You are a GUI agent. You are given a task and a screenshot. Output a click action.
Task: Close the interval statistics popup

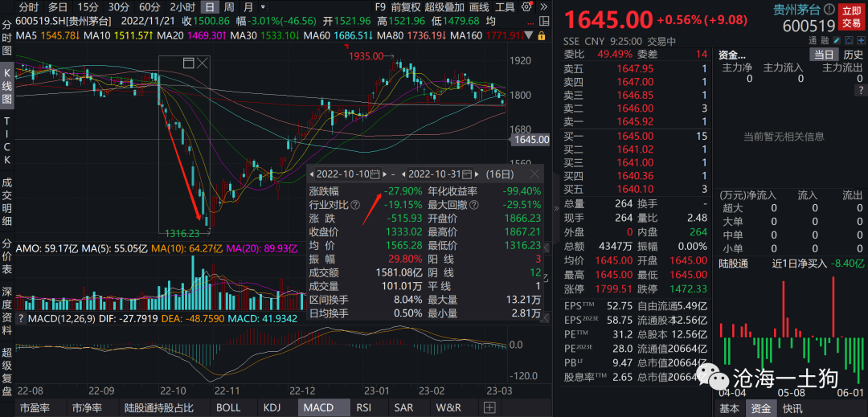534,174
